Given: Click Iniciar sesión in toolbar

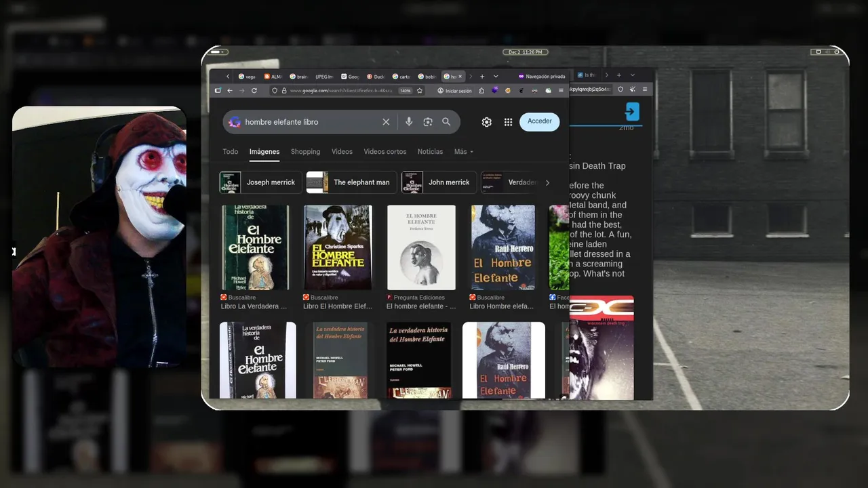Looking at the screenshot, I should (x=455, y=90).
